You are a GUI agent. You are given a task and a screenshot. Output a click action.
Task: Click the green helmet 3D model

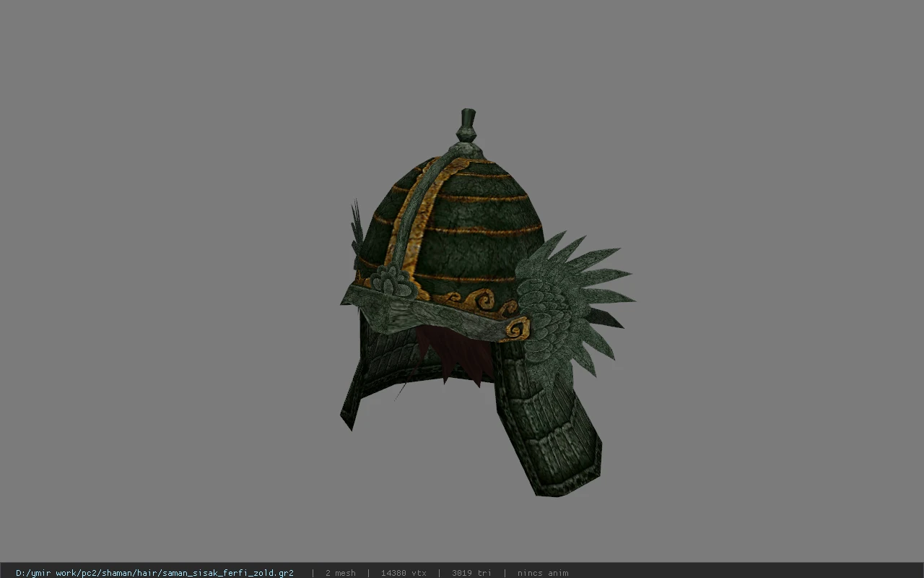[x=487, y=303]
